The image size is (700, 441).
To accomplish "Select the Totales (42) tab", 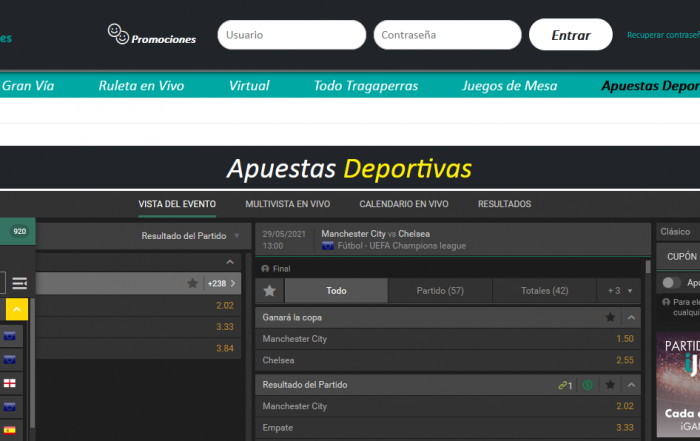I will [545, 291].
